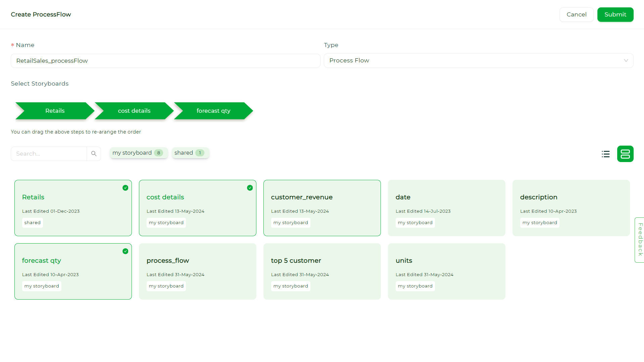Select the Retails step arrow
Image resolution: width=644 pixels, height=362 pixels.
click(x=55, y=111)
